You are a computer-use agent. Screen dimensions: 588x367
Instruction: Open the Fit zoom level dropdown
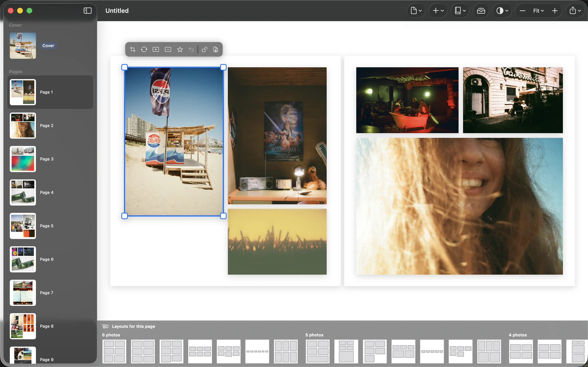click(x=538, y=11)
